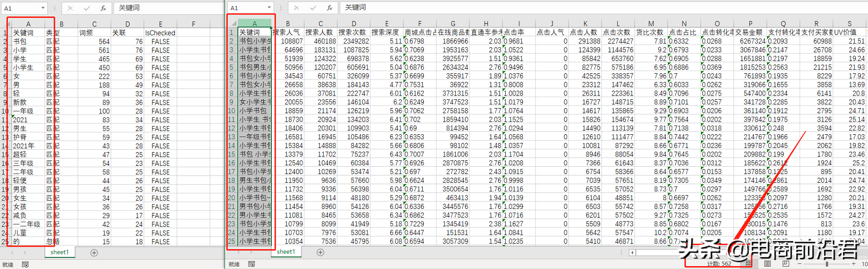Click the 一年级书包 keyword cell in right window
The image size is (868, 269).
254,137
